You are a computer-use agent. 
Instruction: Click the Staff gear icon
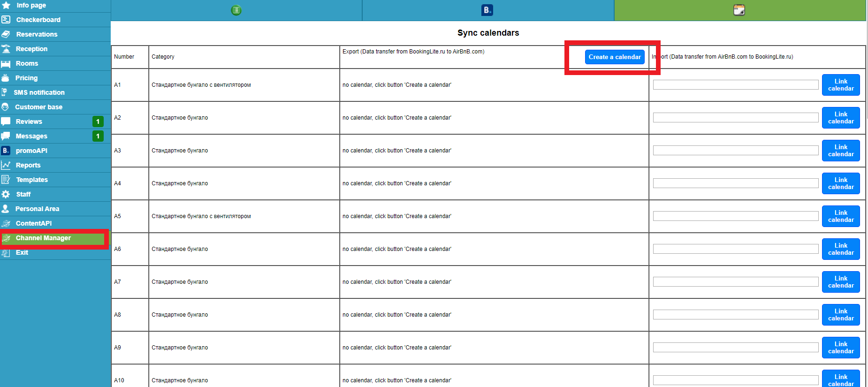click(x=6, y=194)
